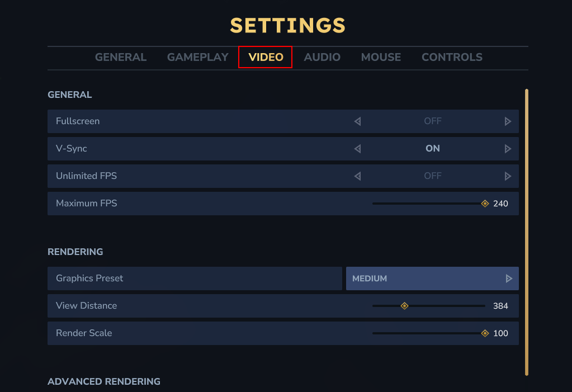
Task: Toggle the Fullscreen OFF value
Action: pos(433,121)
